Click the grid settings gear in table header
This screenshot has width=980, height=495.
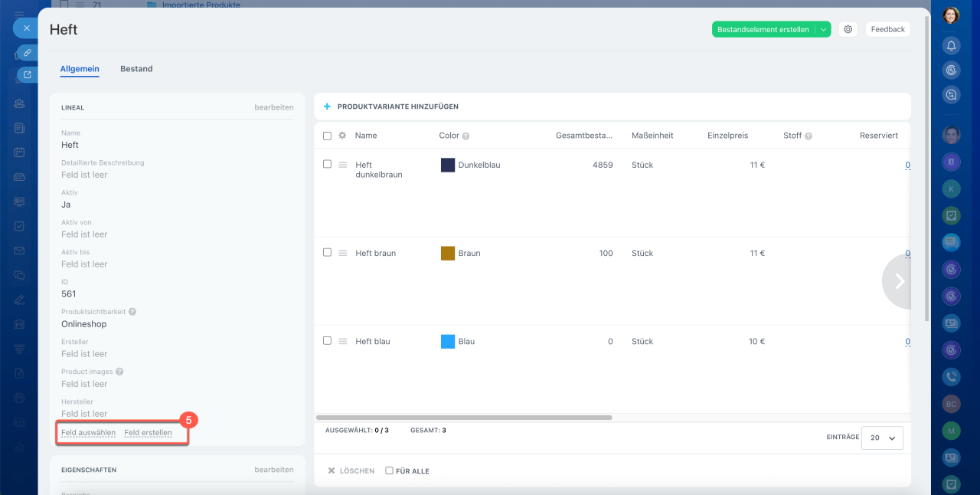[x=342, y=136]
